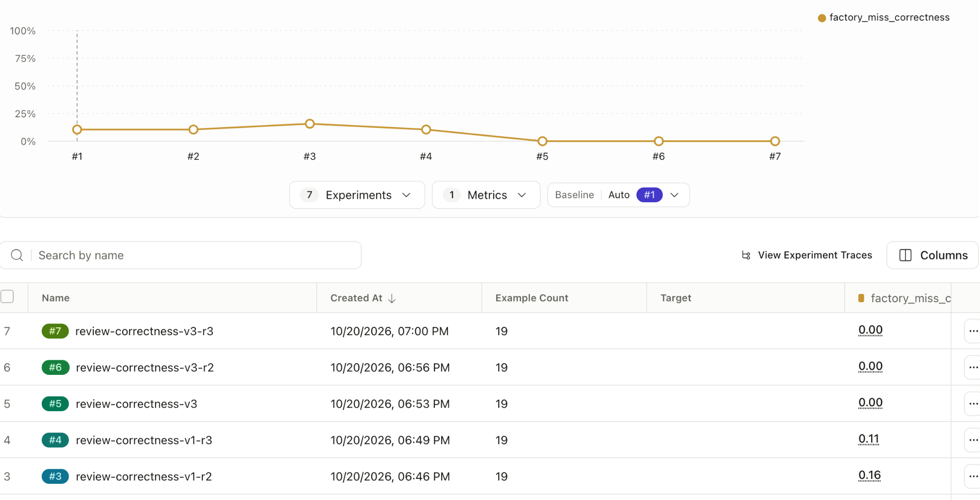
Task: Click chart data point for #3
Action: click(x=310, y=124)
